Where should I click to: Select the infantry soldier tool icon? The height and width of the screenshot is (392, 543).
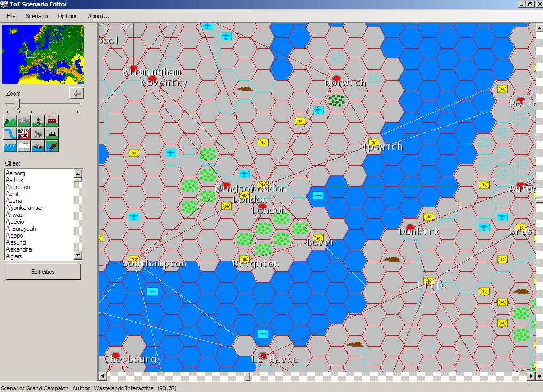click(x=38, y=121)
